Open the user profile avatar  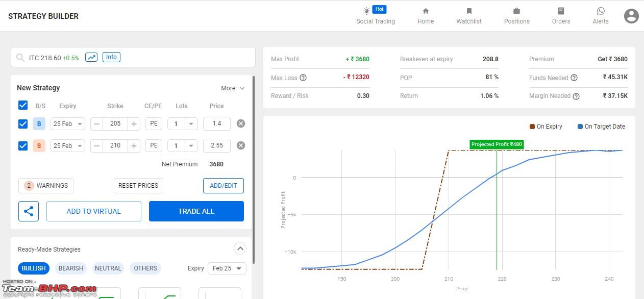631,16
